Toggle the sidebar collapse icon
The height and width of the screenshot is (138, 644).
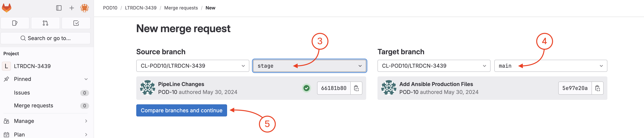pos(59,8)
